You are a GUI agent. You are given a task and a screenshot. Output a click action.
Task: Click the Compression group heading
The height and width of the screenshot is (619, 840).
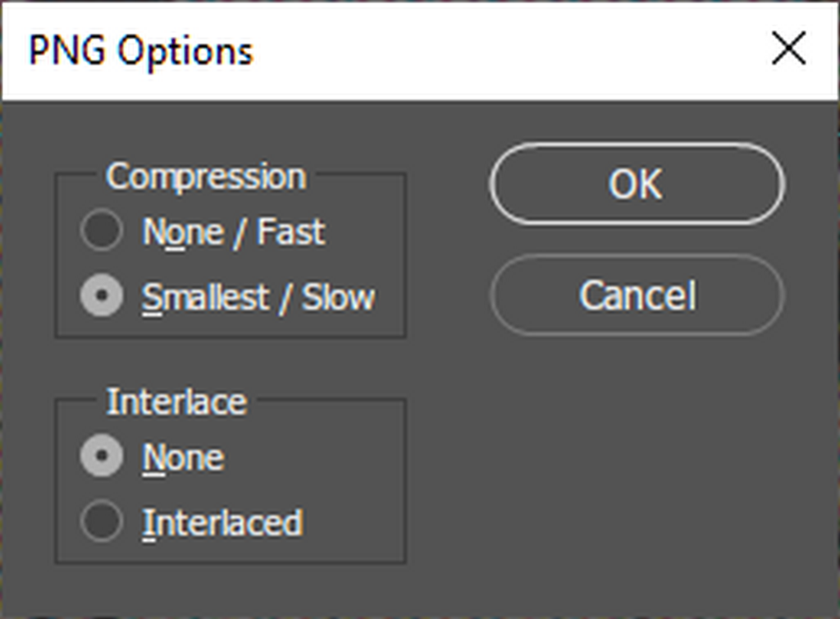[x=206, y=177]
